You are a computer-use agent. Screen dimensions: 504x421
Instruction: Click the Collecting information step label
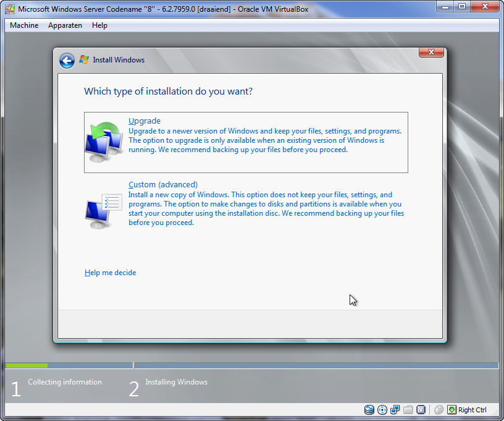click(x=65, y=382)
